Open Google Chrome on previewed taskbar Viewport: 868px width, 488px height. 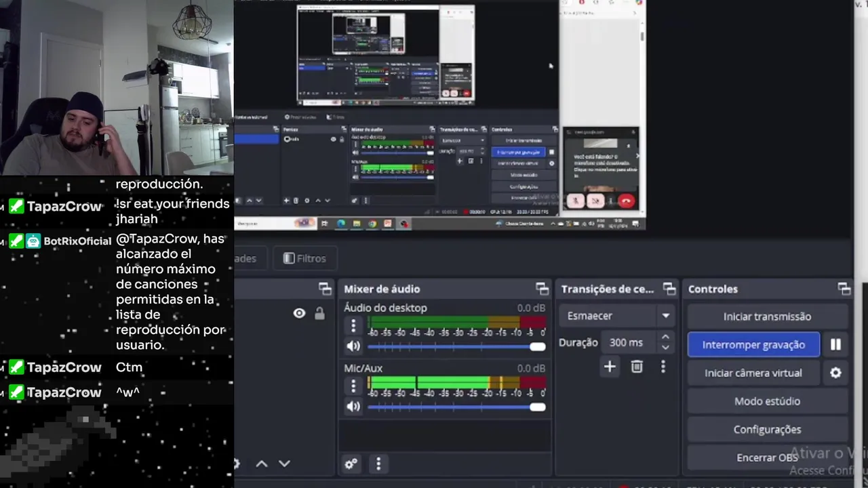point(372,224)
